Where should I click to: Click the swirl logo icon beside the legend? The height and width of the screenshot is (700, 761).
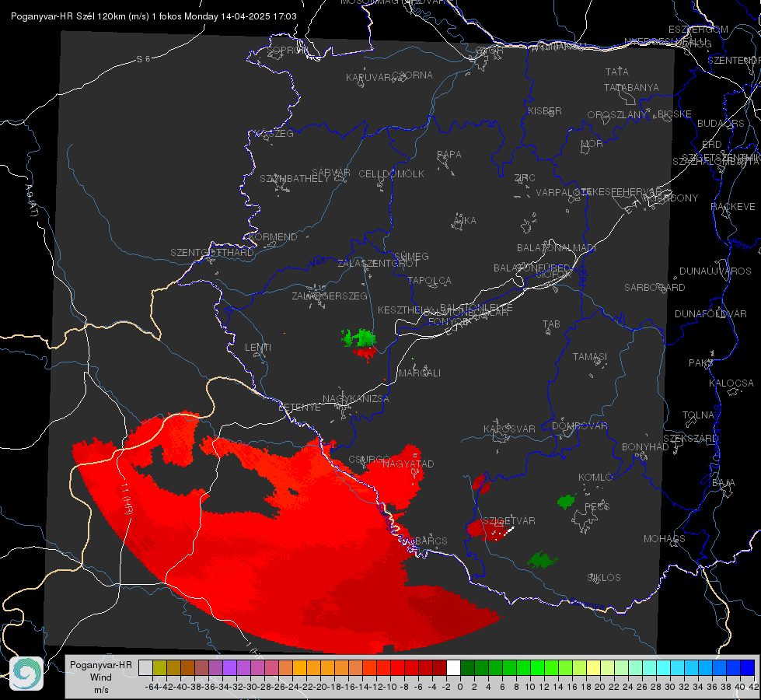[26, 674]
